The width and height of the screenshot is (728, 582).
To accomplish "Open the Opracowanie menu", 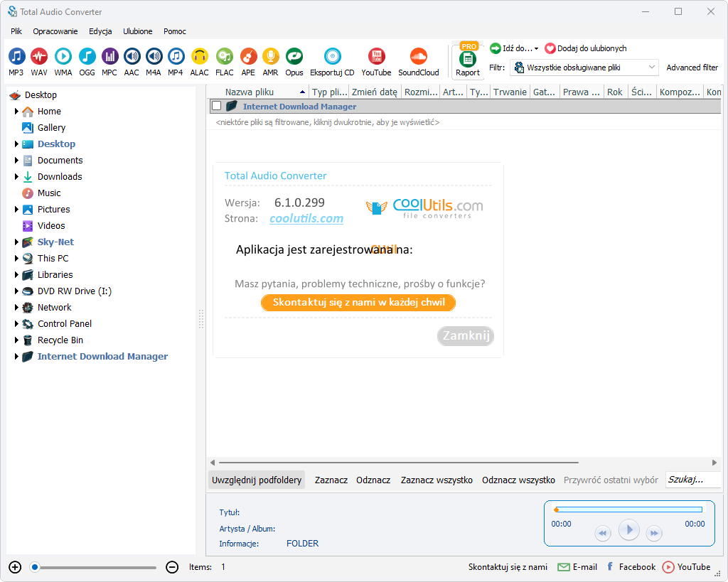I will (55, 31).
